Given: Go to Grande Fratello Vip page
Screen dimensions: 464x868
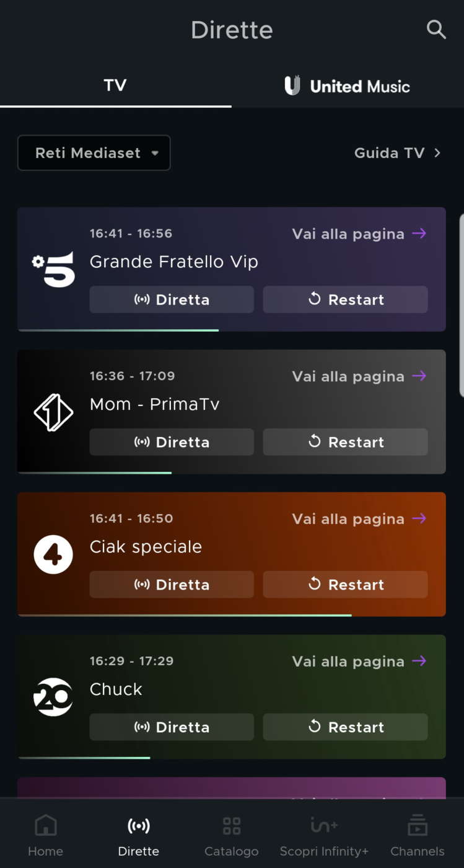Looking at the screenshot, I should coord(359,234).
